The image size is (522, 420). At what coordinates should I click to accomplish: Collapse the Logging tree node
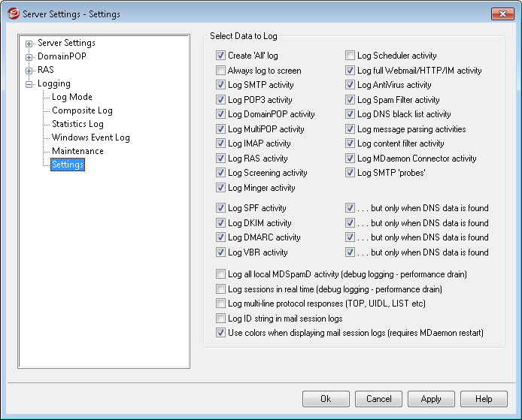[x=29, y=84]
